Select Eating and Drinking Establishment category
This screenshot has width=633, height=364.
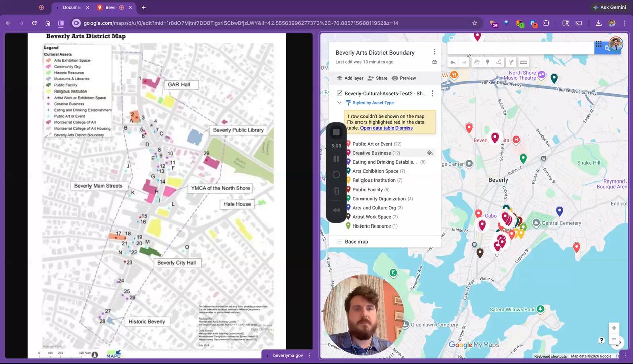point(384,162)
